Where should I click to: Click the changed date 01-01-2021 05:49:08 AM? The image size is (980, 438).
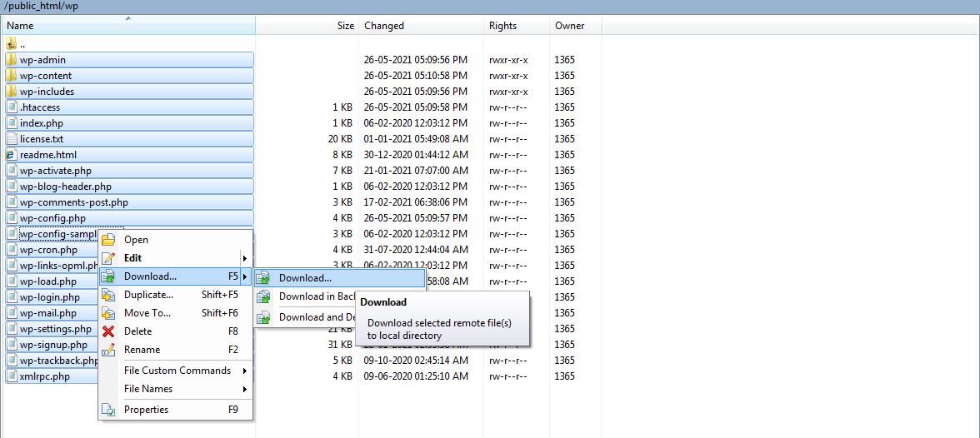[416, 139]
